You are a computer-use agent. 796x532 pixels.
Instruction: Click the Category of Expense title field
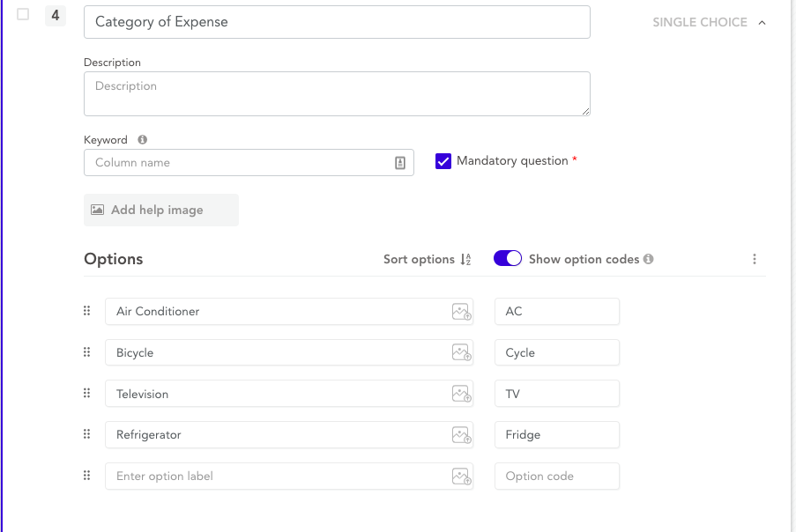tap(336, 22)
